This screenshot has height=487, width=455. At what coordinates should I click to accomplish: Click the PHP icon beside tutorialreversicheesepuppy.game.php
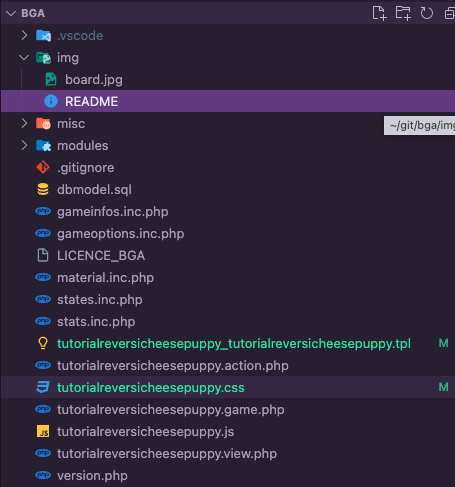click(x=43, y=409)
